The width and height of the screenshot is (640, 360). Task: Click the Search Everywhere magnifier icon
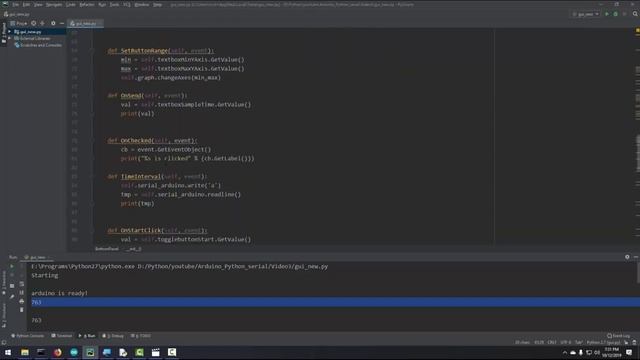(x=635, y=14)
